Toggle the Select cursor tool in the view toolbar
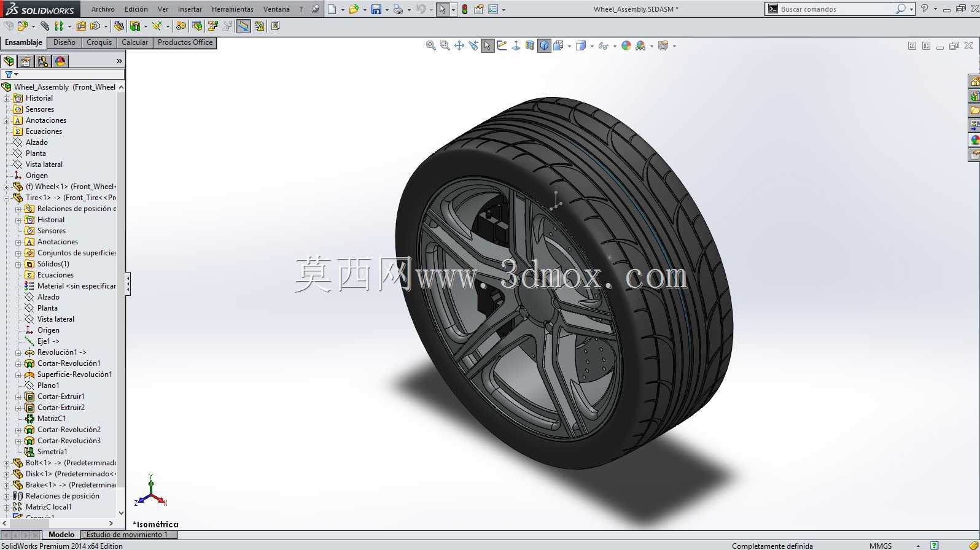The image size is (980, 550). [x=488, y=45]
